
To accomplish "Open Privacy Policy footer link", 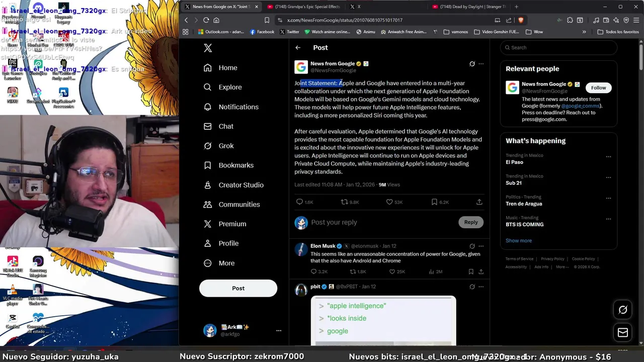I will pyautogui.click(x=552, y=259).
